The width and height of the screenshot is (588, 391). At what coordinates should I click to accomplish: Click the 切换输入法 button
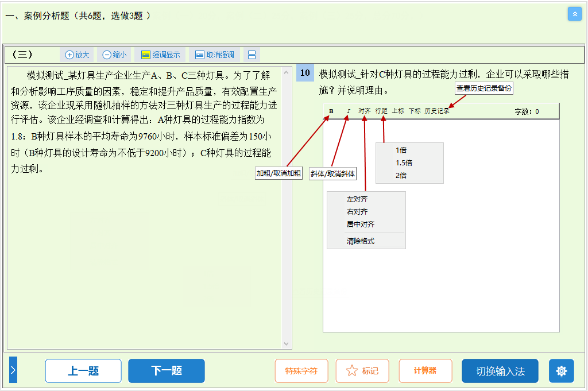tap(500, 371)
